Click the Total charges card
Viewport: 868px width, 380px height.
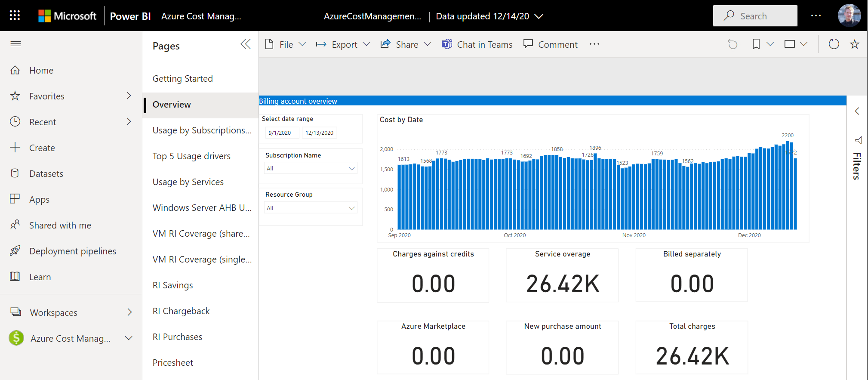point(692,348)
